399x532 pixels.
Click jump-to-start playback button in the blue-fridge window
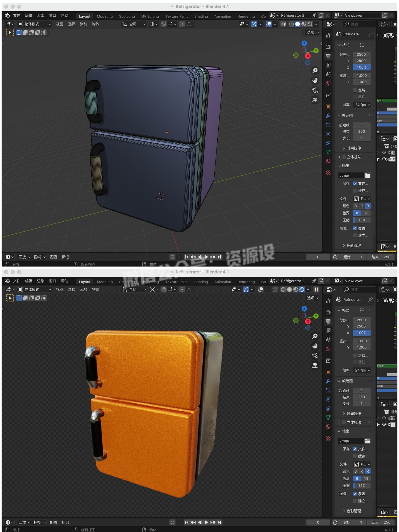point(187,257)
